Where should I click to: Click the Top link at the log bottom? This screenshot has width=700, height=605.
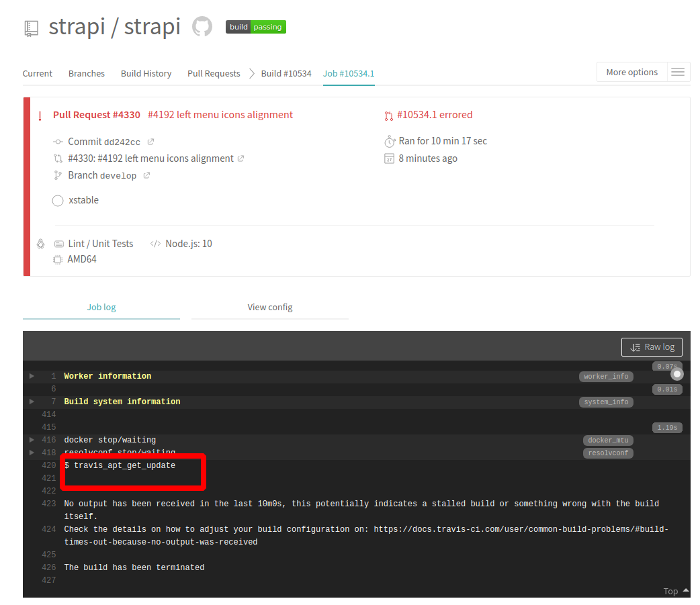pyautogui.click(x=671, y=590)
